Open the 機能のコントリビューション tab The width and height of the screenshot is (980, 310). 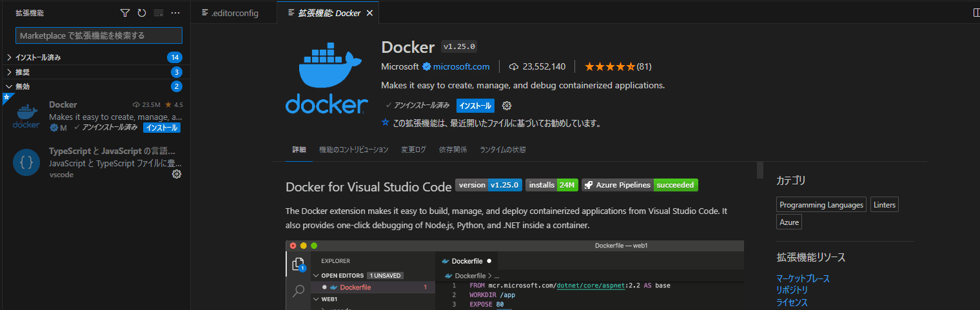354,150
